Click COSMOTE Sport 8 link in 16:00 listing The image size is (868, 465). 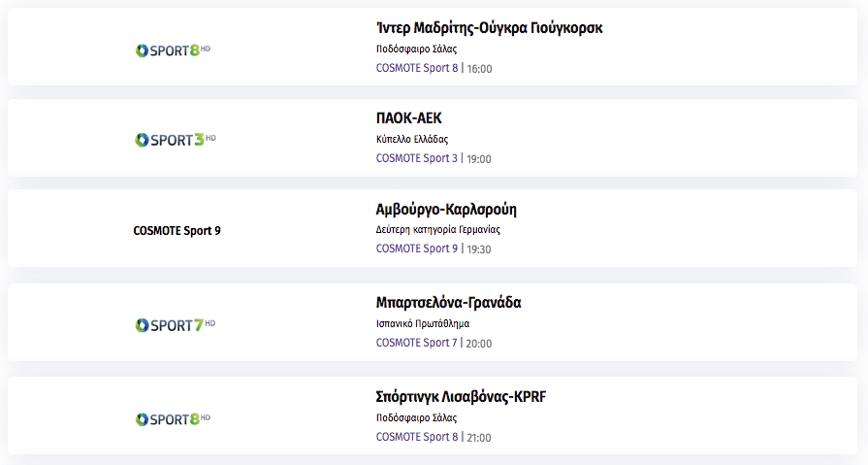coord(417,68)
